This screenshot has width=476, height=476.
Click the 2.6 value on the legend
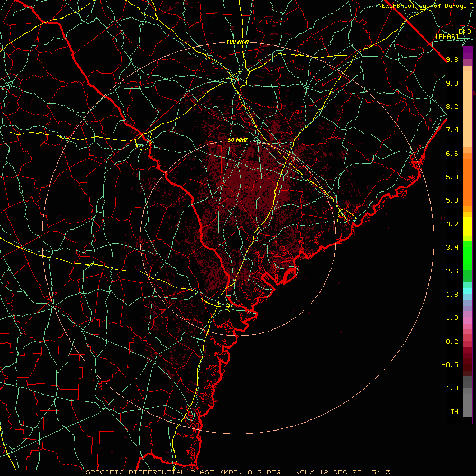pos(452,271)
